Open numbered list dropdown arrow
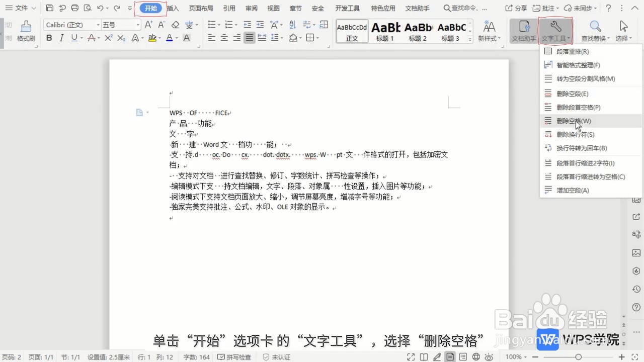Screen dimensions: 644x362 coord(236,25)
